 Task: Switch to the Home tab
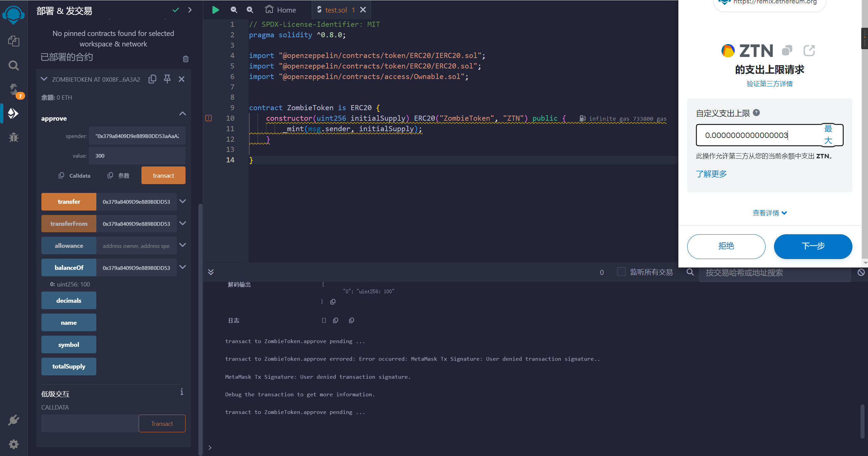click(281, 10)
